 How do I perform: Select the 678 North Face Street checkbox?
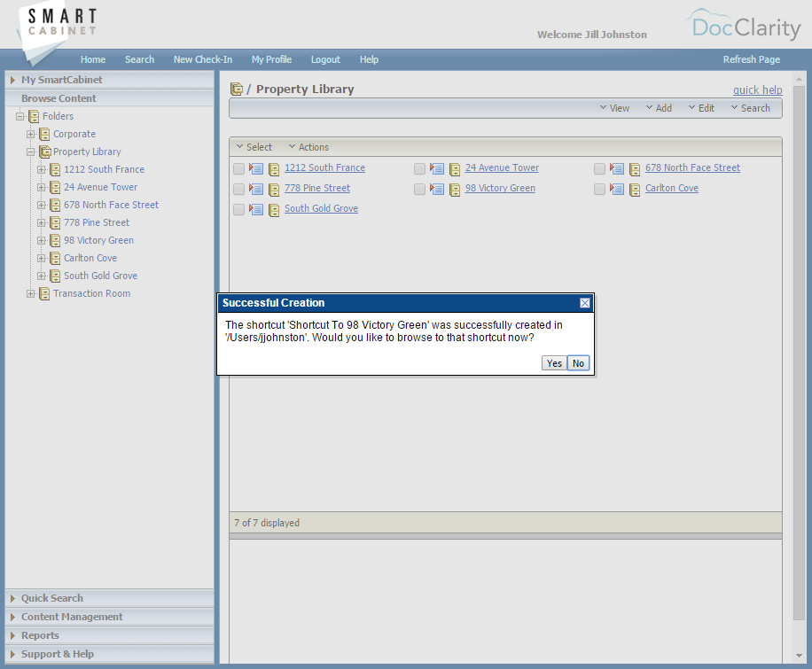(599, 168)
